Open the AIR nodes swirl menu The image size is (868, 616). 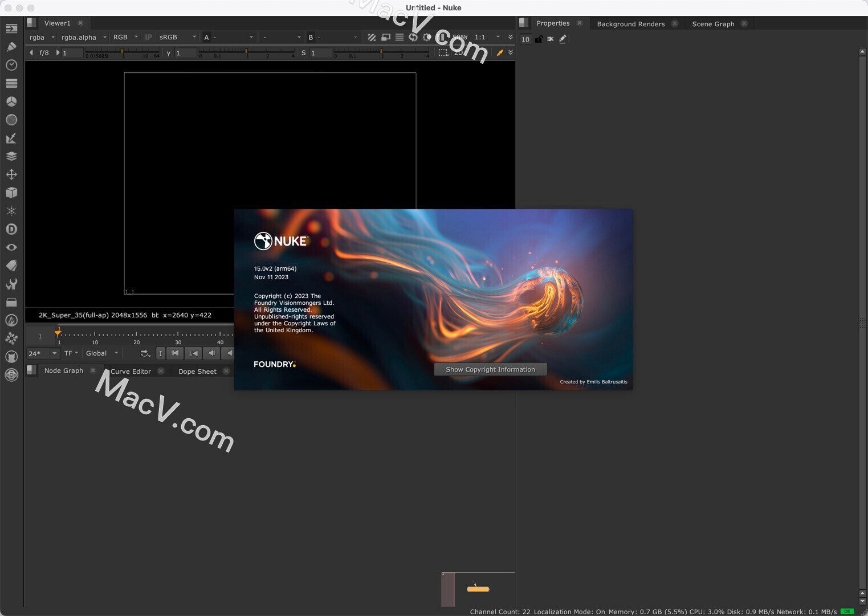pyautogui.click(x=11, y=338)
